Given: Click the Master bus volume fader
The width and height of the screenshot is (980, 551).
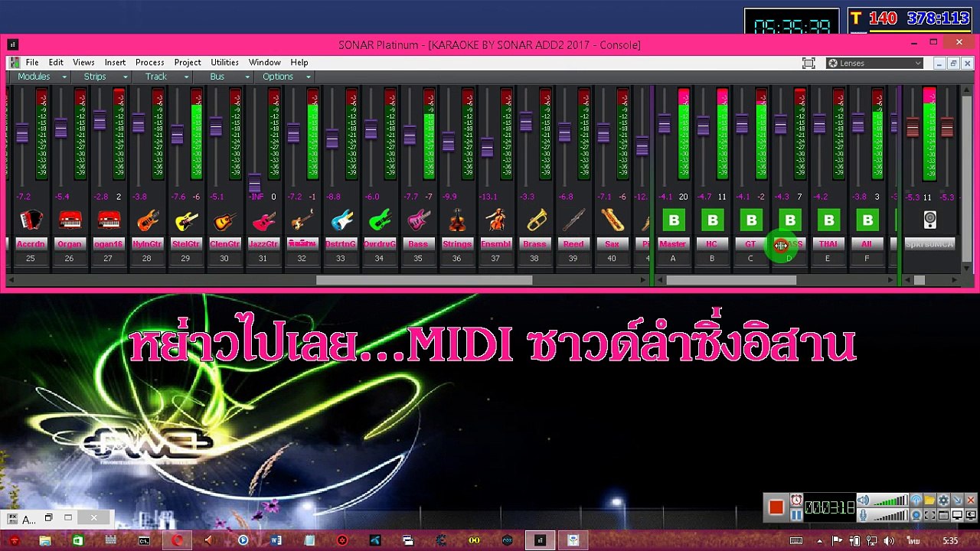Looking at the screenshot, I should [x=664, y=123].
